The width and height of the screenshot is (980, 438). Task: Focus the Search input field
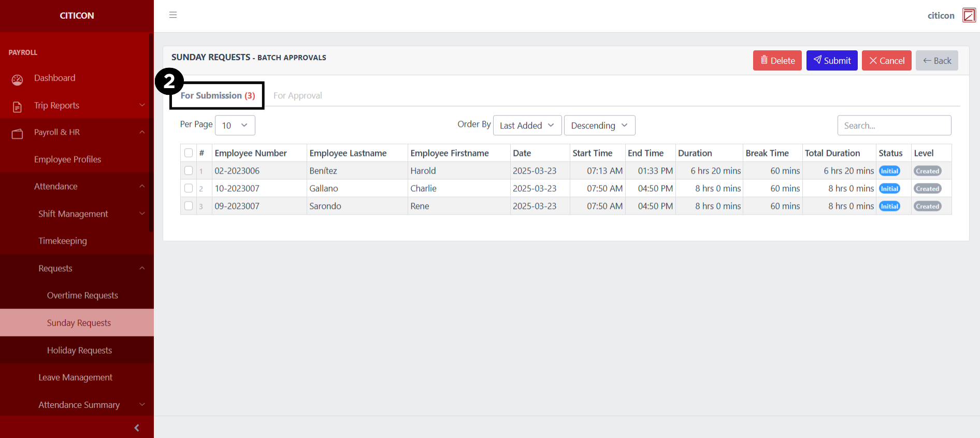click(x=893, y=125)
